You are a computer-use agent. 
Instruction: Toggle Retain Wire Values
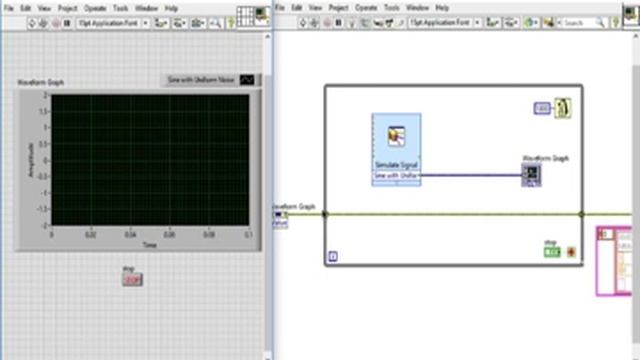tap(364, 23)
